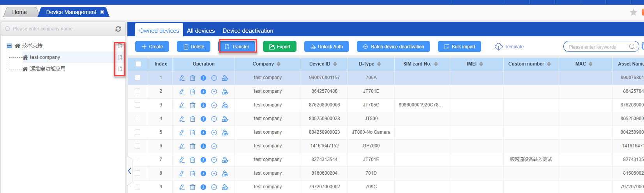Open device info icon for row 3

[x=203, y=105]
